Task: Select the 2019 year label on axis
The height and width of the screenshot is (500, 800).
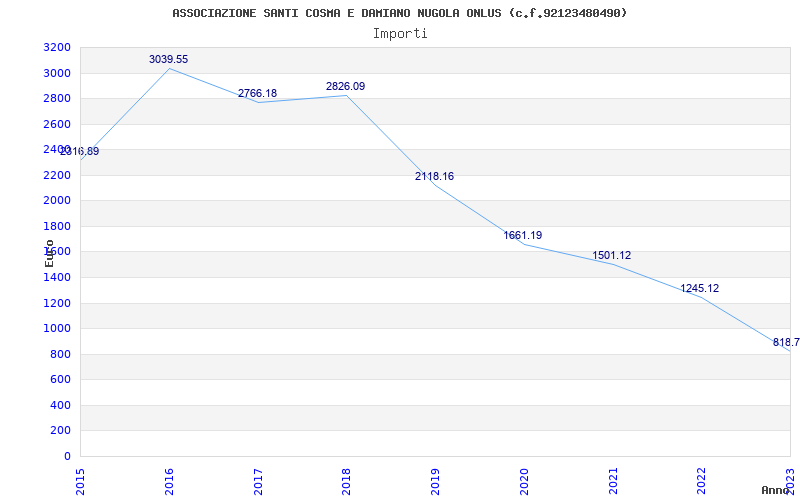Action: coord(435,481)
